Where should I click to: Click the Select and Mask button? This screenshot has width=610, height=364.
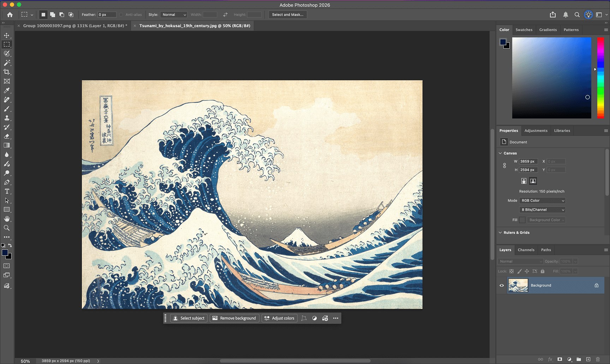click(x=288, y=14)
